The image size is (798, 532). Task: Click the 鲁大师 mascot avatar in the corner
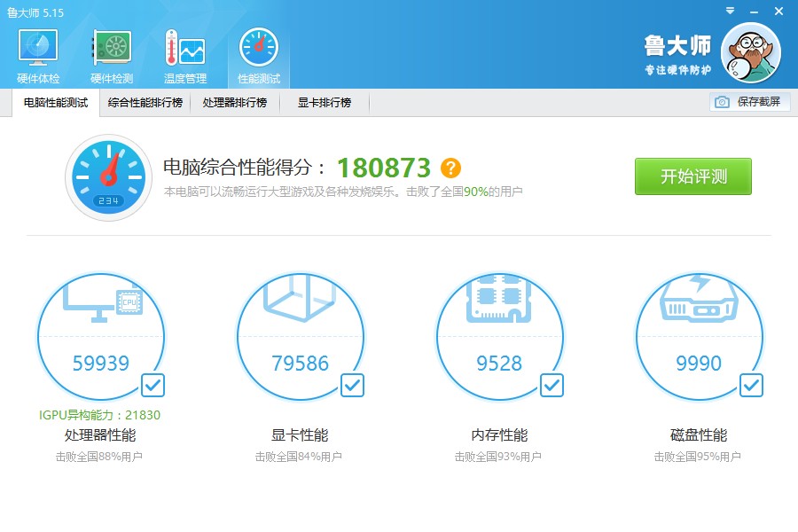[x=752, y=51]
